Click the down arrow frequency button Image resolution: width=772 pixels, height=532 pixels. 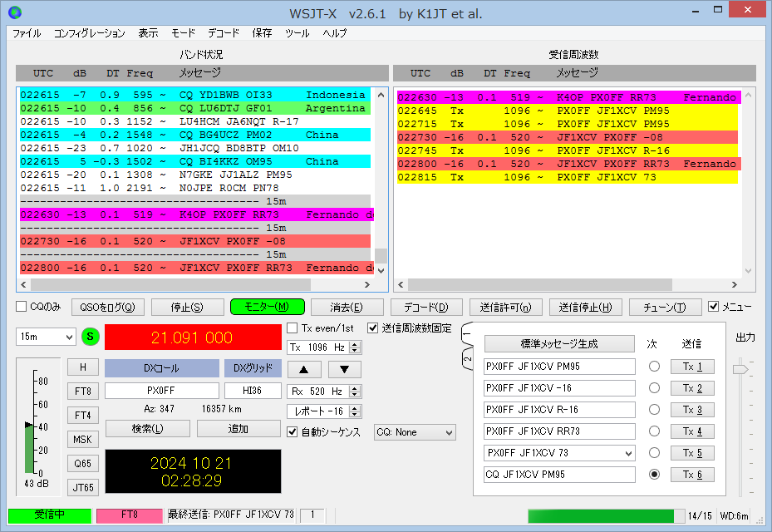pyautogui.click(x=344, y=369)
